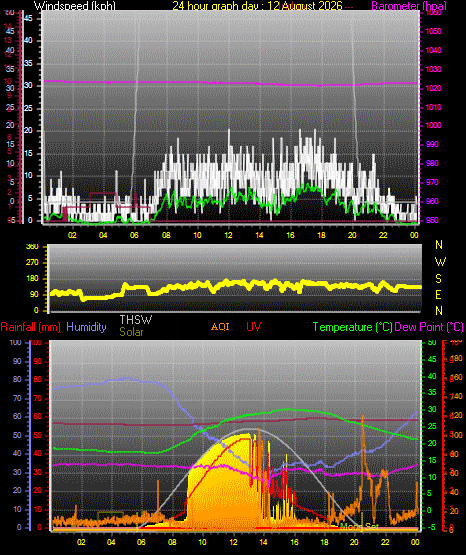Click the '35' temperature scale value in green
This screenshot has height=555, width=466.
432,393
